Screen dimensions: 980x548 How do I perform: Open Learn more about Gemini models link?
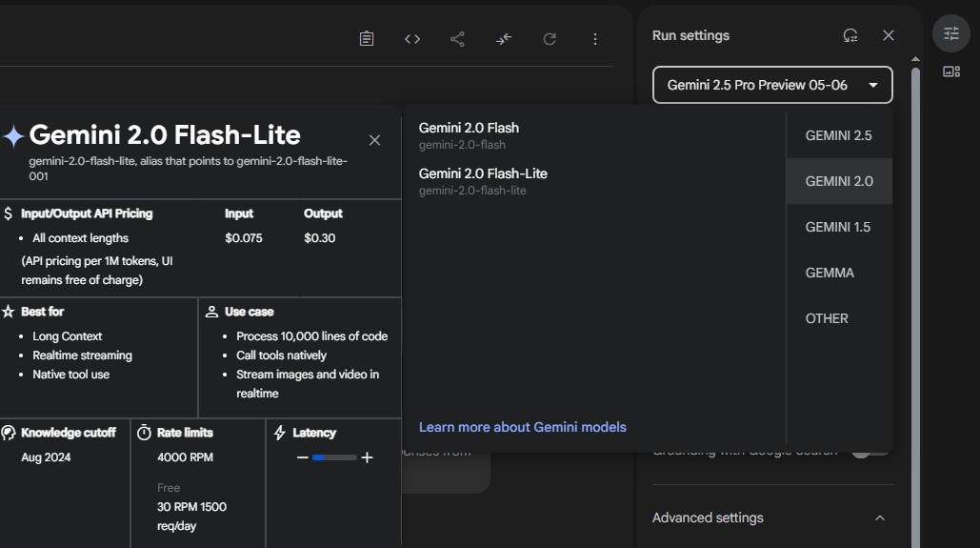coord(523,427)
